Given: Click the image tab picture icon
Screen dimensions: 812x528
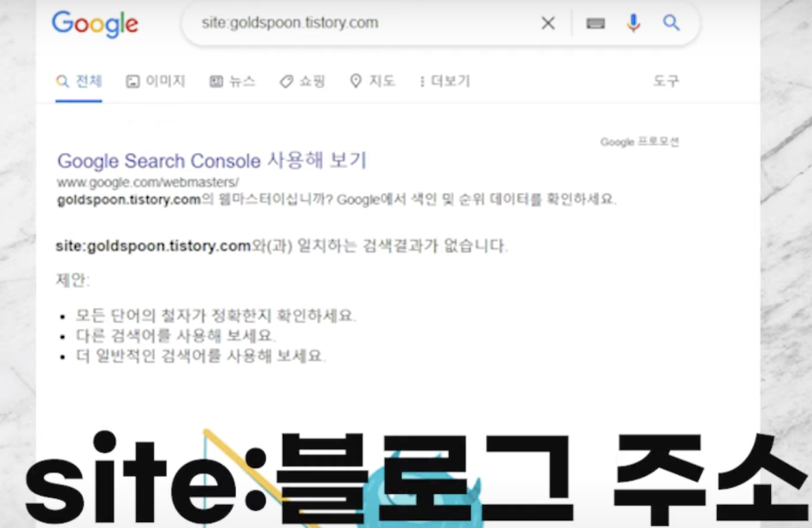Looking at the screenshot, I should click(132, 81).
